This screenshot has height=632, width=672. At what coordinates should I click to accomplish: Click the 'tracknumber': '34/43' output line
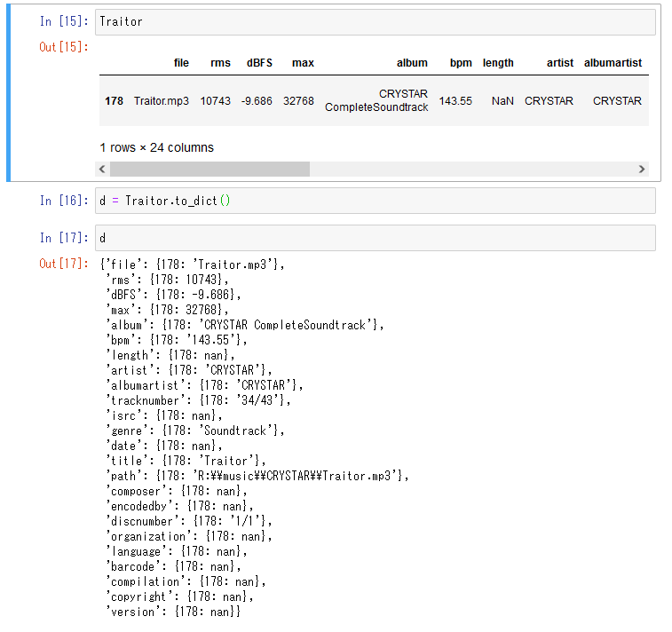tap(198, 400)
